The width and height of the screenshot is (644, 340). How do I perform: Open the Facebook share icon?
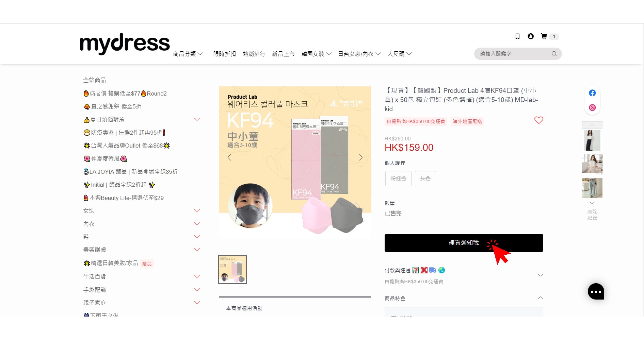tap(592, 93)
